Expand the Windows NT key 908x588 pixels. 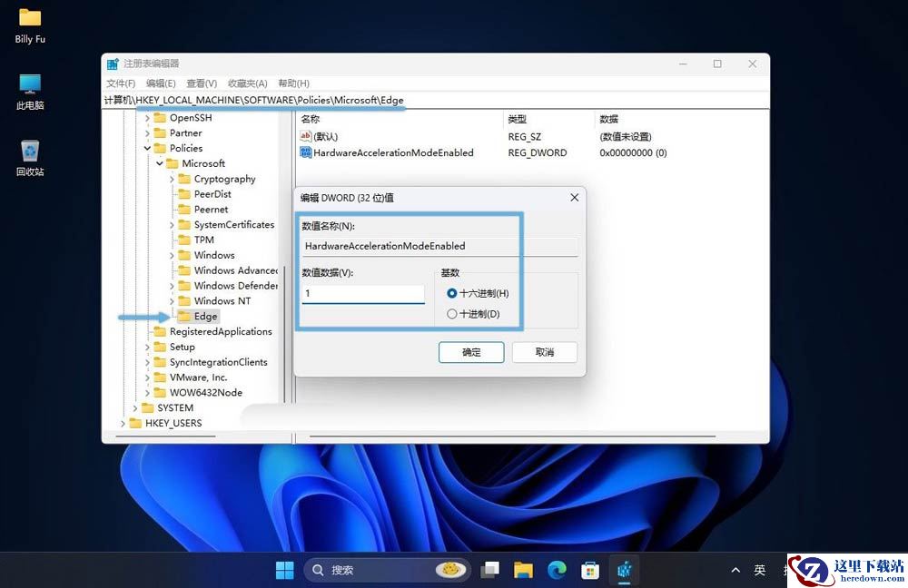point(172,301)
